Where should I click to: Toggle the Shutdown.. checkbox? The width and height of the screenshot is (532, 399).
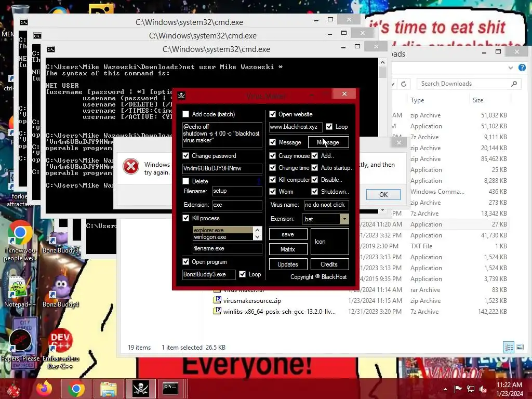point(314,191)
